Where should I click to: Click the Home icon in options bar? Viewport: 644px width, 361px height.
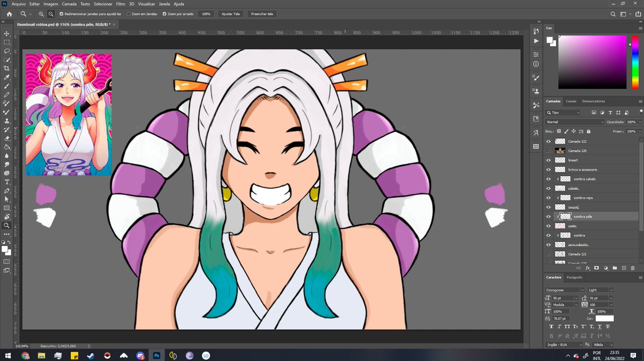coord(9,13)
